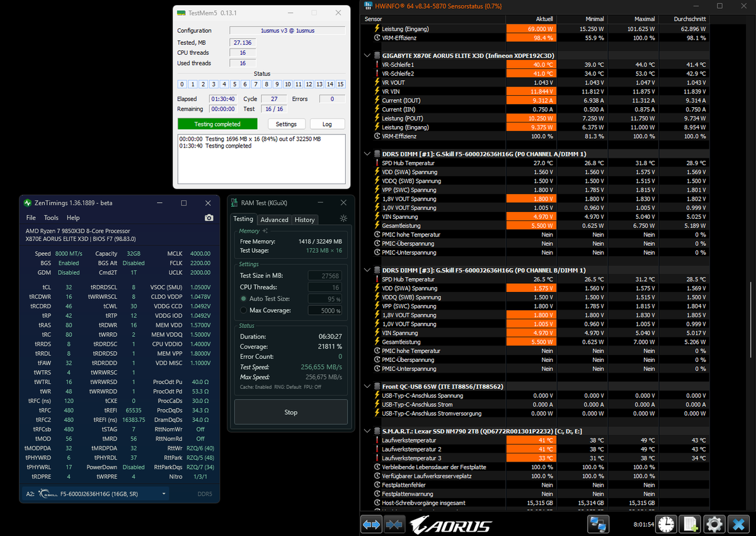Click icon beside PMIC hohe Temperatur under DIMM [#3]
Screen dimensions: 756x536
pos(377,351)
